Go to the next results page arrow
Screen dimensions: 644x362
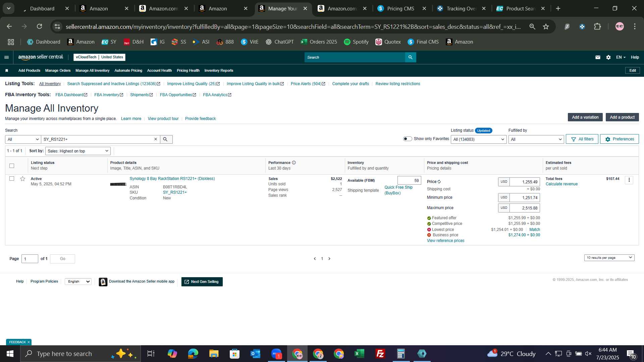pos(329,259)
